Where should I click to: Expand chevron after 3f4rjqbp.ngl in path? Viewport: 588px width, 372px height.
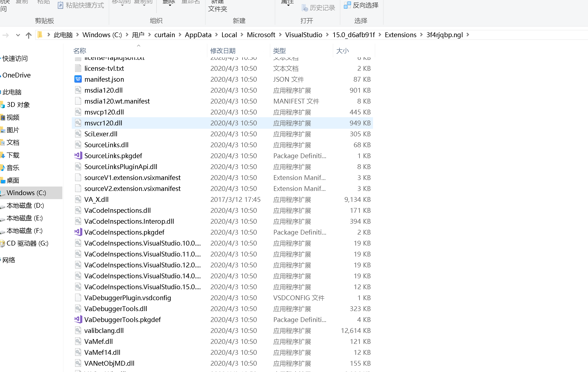[468, 35]
